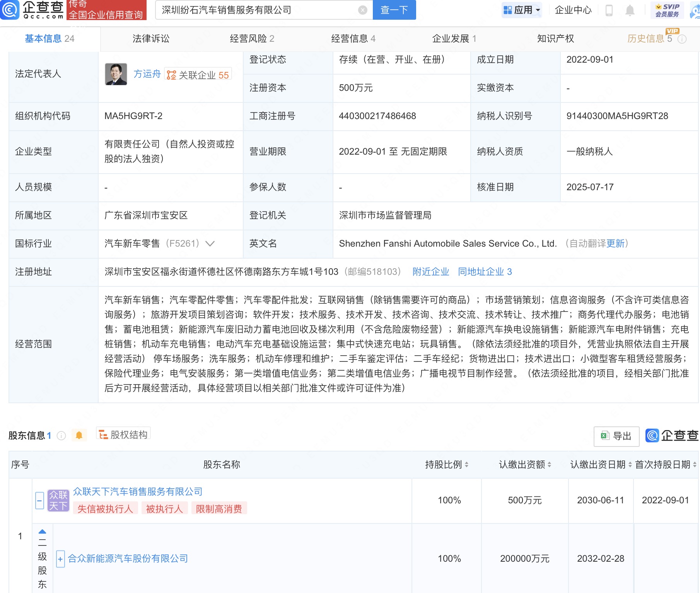Expand the 国标行业 industry chevron
The height and width of the screenshot is (593, 700).
[210, 244]
